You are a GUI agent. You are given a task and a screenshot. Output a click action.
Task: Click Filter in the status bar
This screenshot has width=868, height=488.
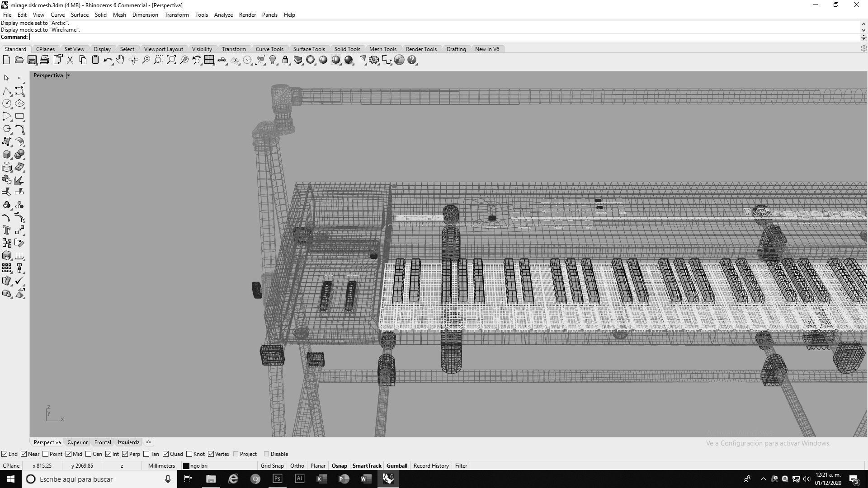tap(461, 466)
